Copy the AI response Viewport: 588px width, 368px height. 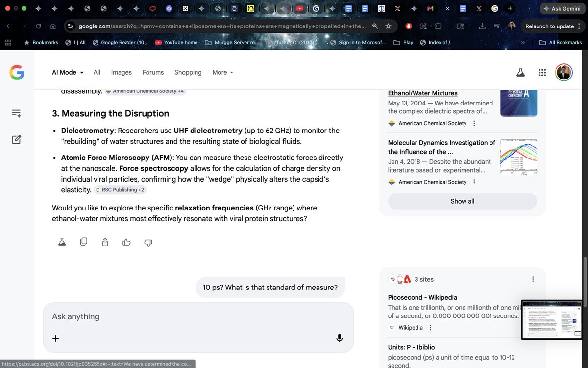84,242
